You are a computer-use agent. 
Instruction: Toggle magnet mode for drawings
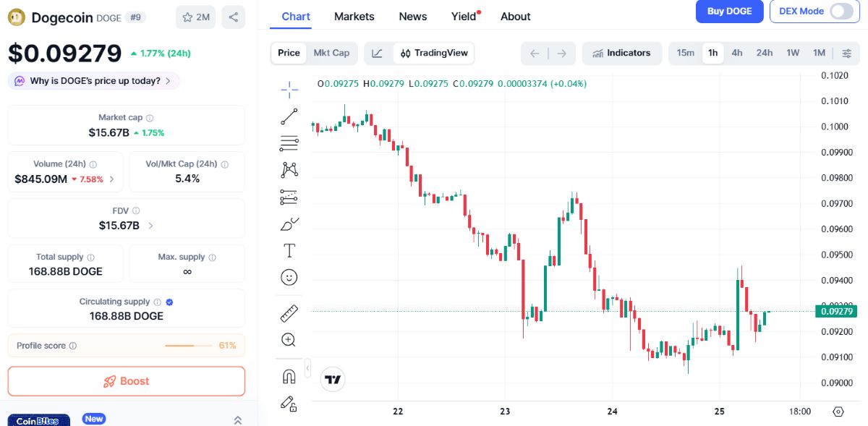pyautogui.click(x=289, y=376)
